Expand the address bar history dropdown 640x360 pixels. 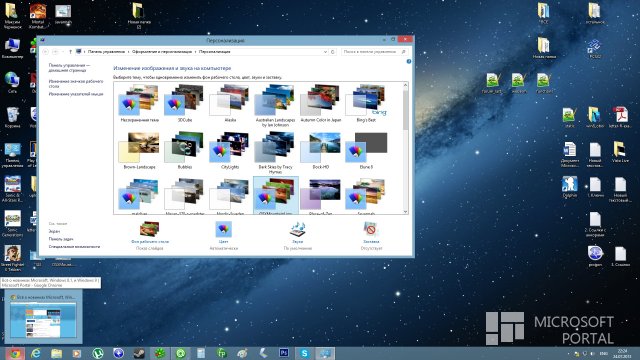pos(325,52)
